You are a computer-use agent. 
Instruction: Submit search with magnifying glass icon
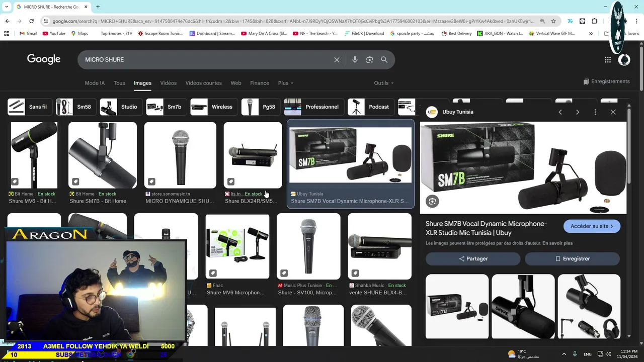384,60
